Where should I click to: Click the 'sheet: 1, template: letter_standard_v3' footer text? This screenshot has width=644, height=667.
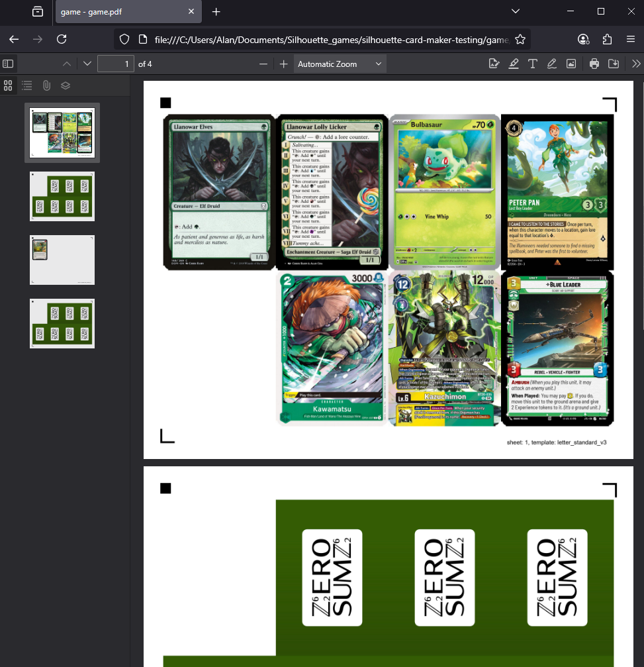tap(557, 442)
